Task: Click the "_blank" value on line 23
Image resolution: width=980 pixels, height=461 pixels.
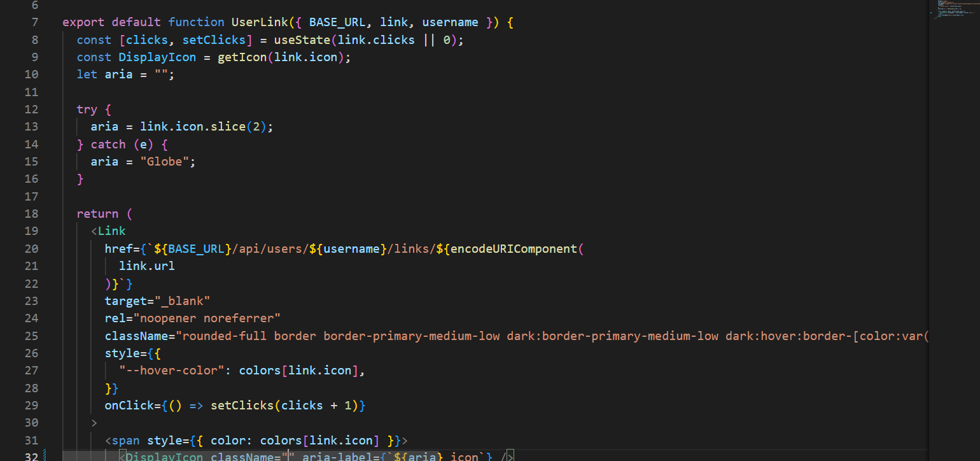Action: point(184,301)
